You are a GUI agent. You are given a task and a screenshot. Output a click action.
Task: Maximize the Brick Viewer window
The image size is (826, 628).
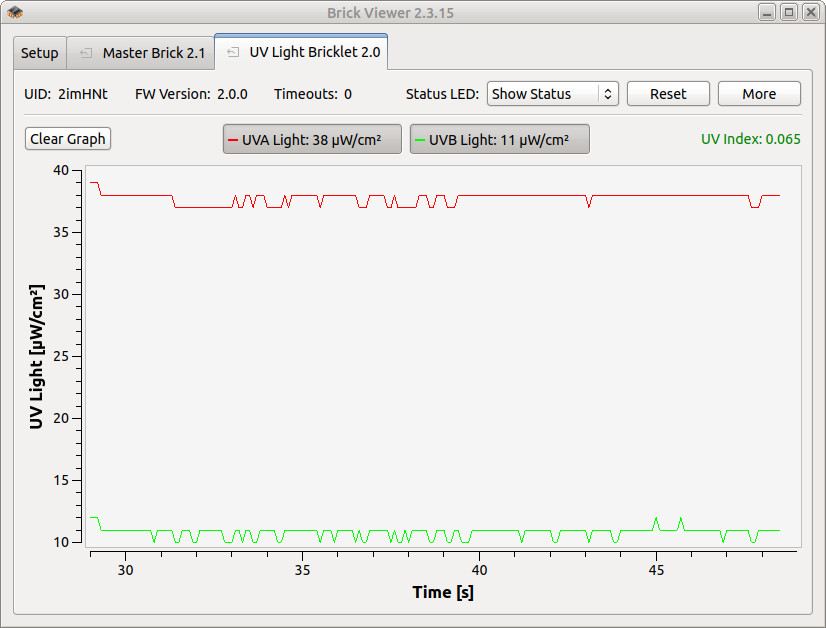(788, 13)
